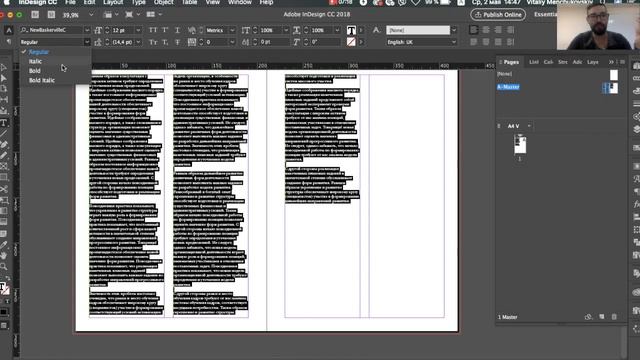Select the Line tool
640x360 pixels.
[4, 133]
